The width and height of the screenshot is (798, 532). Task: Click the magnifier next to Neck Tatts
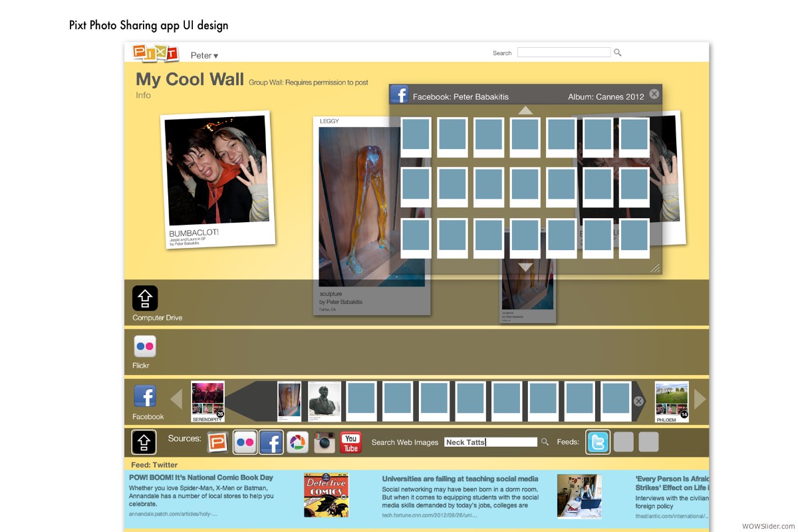click(x=545, y=442)
